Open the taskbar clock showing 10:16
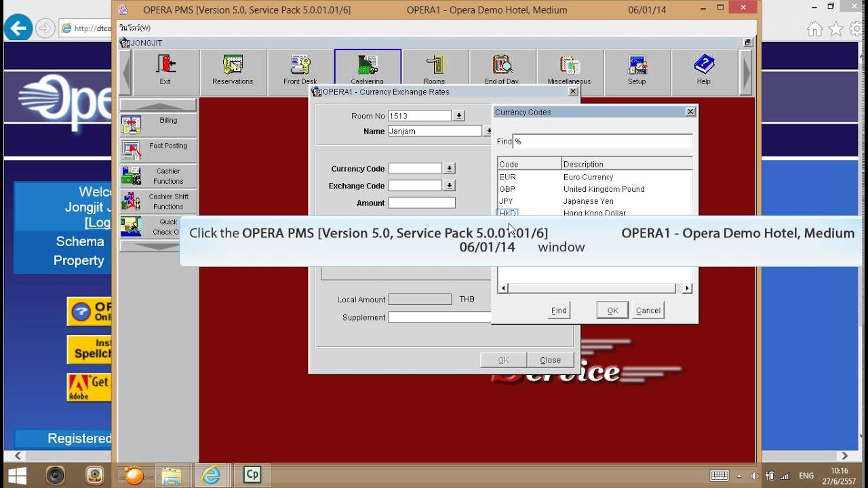868x488 pixels. point(840,475)
